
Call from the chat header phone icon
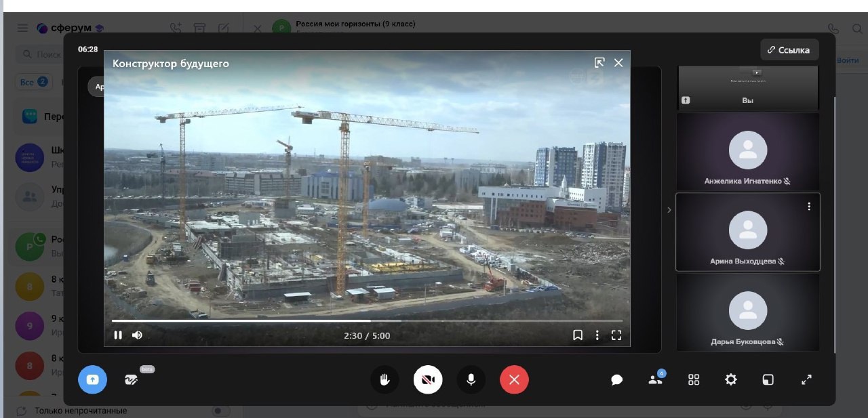coord(833,28)
